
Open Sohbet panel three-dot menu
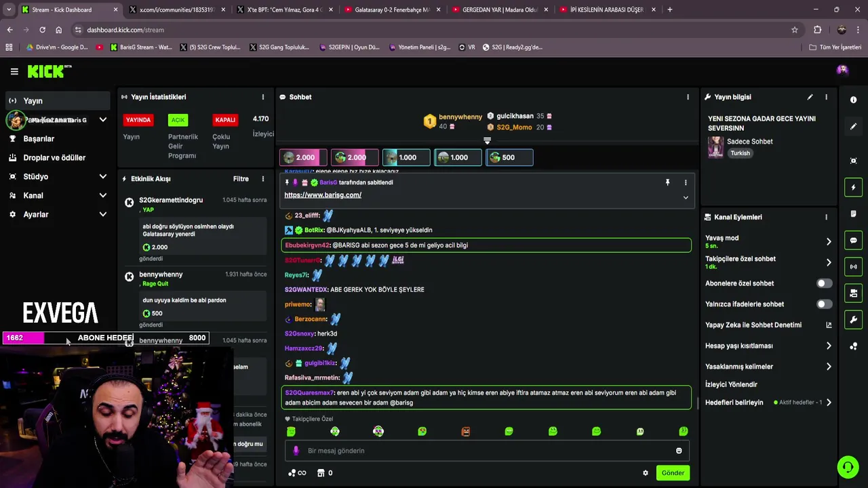[x=688, y=97]
